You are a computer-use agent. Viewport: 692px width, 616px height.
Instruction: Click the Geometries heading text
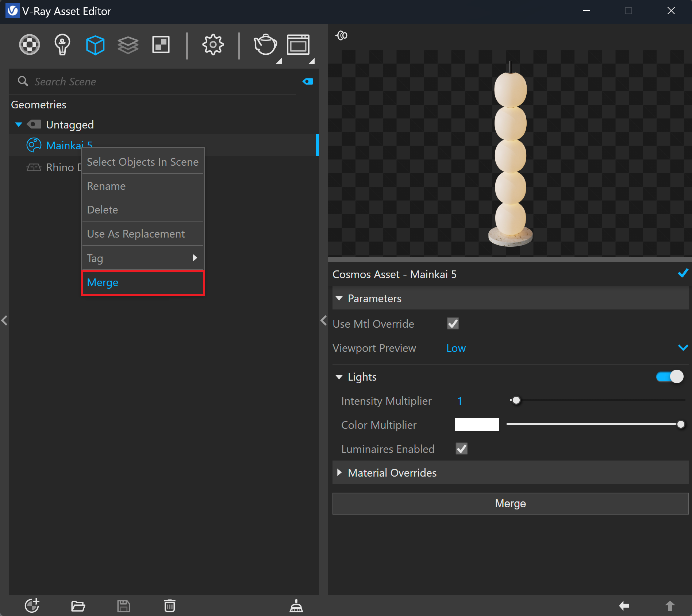point(39,104)
